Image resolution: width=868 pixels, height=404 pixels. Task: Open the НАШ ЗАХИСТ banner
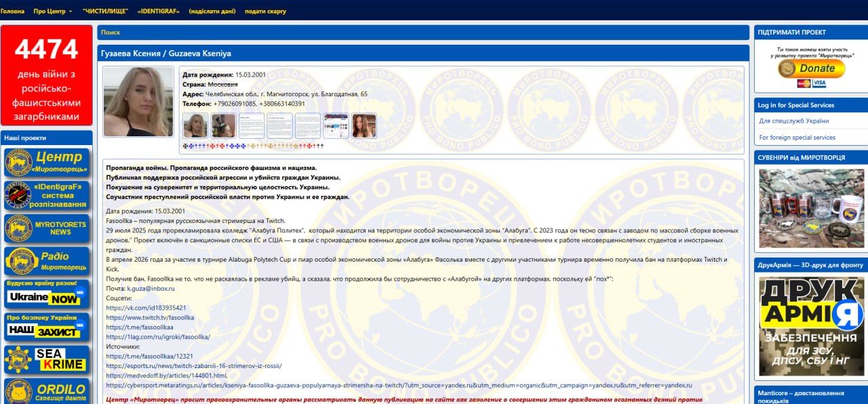click(47, 327)
